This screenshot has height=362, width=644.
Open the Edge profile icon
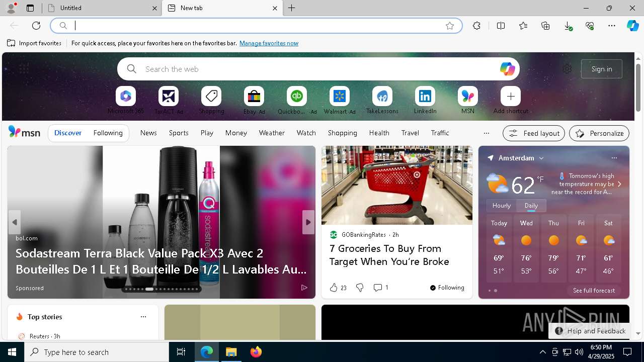point(11,8)
